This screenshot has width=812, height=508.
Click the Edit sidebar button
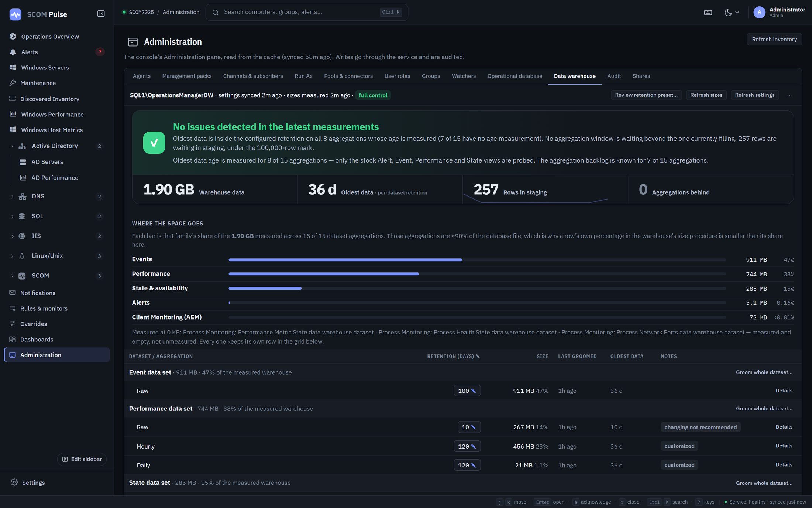(x=82, y=459)
